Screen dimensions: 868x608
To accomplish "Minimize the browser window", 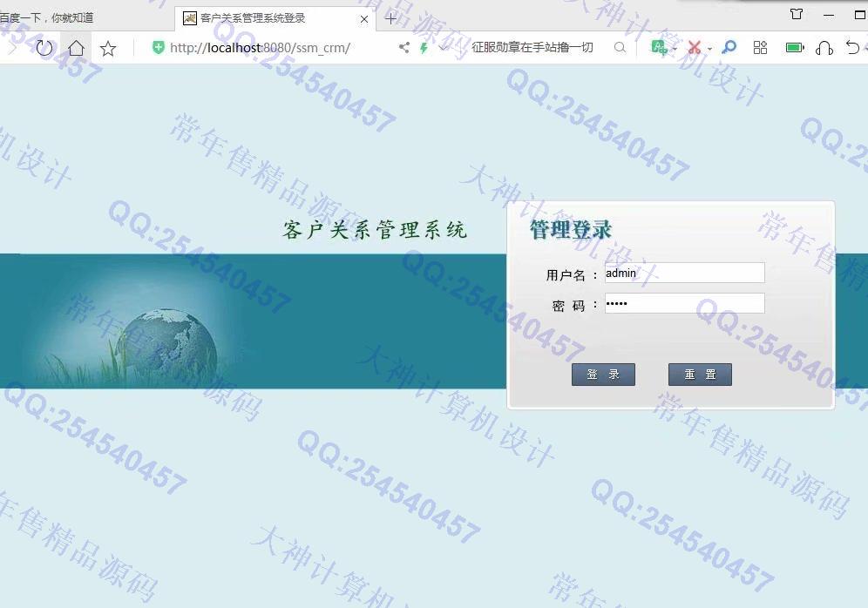I will [x=829, y=16].
